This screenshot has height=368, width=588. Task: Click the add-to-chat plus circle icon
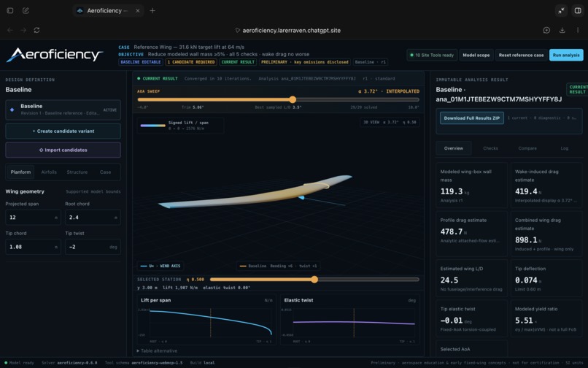click(x=546, y=30)
